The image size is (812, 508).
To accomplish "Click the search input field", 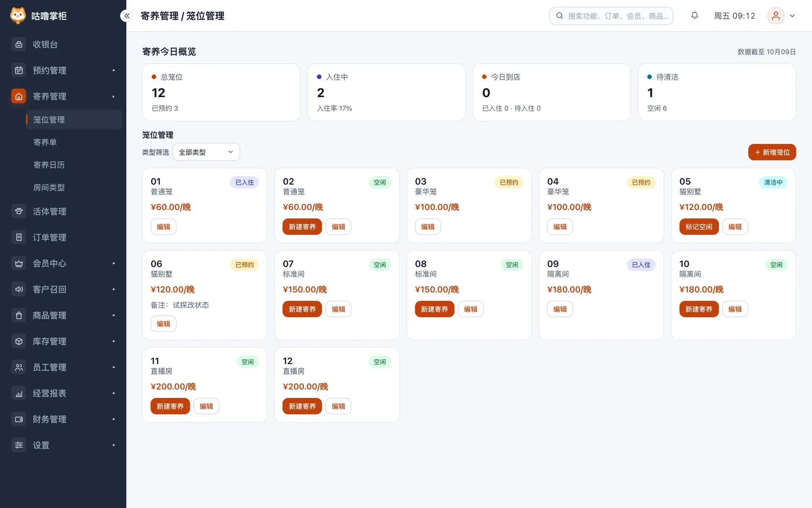I will tap(611, 16).
